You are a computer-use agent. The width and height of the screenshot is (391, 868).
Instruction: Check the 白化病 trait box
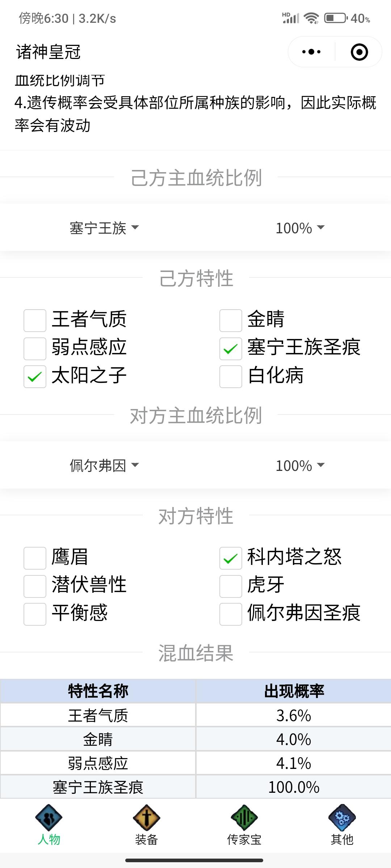click(x=231, y=376)
